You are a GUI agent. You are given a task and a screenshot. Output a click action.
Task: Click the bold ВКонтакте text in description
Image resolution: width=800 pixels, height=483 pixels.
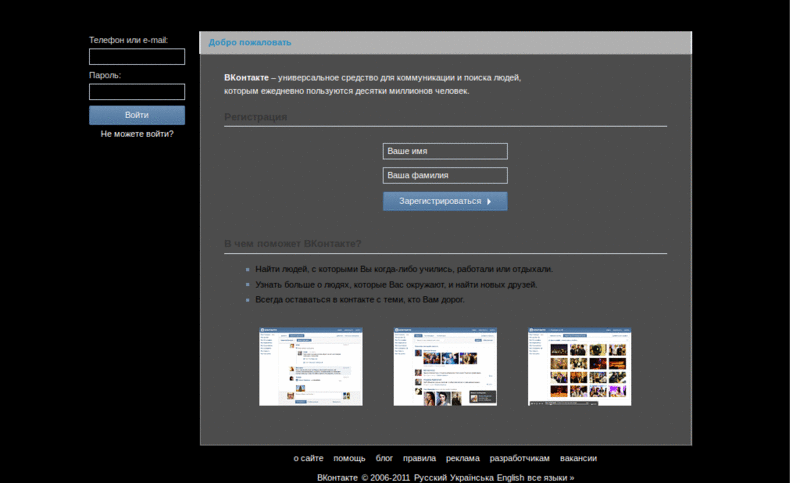(246, 78)
